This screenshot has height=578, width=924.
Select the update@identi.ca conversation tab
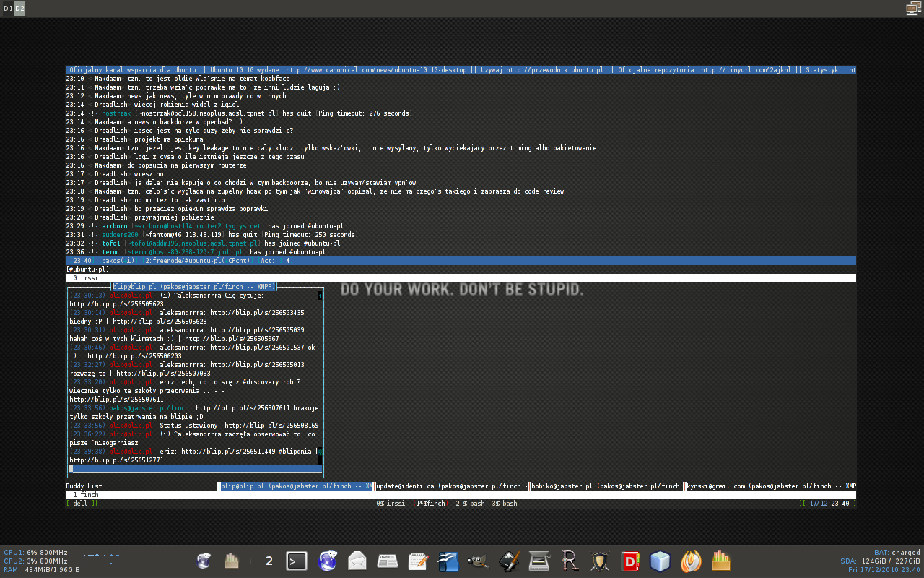[452, 486]
